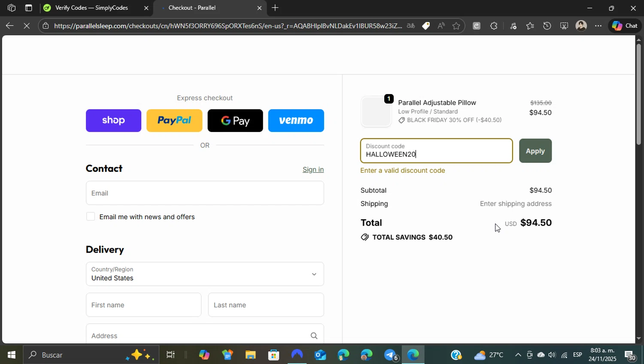The height and width of the screenshot is (364, 644).
Task: Open Microsoft Store from taskbar
Action: [x=273, y=355]
